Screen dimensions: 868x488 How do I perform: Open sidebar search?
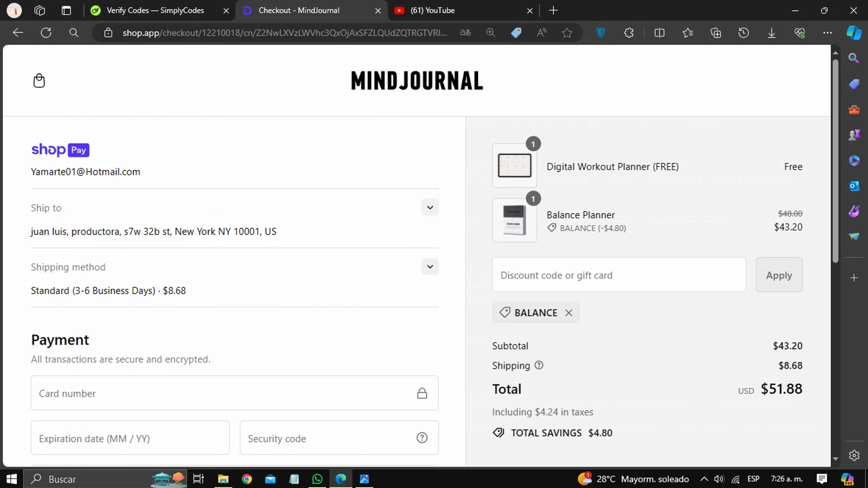click(x=854, y=58)
